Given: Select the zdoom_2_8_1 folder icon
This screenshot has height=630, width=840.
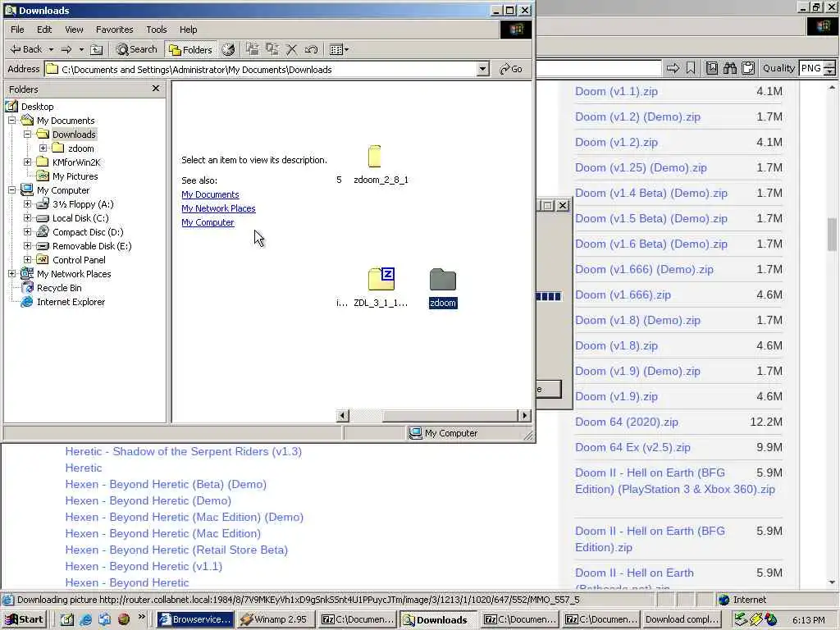Looking at the screenshot, I should point(375,157).
